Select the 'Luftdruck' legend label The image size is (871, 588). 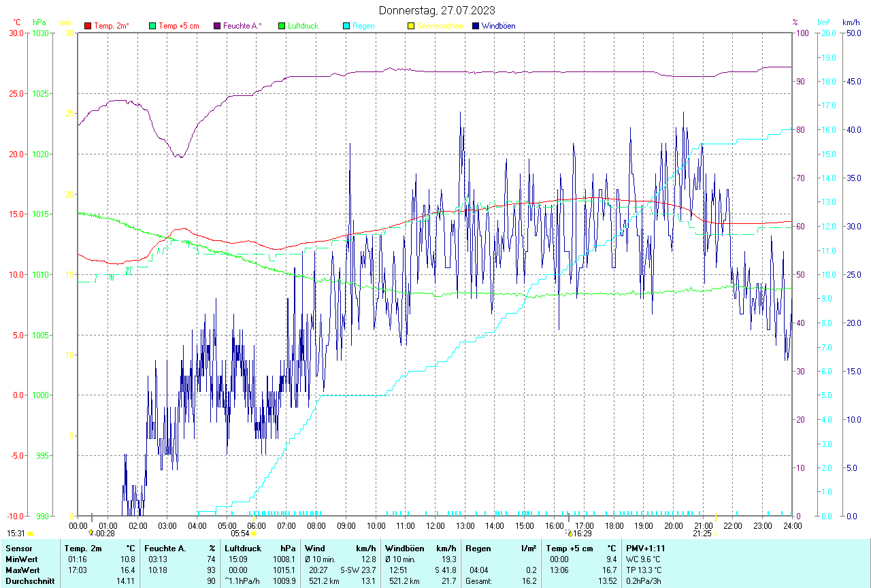click(304, 26)
